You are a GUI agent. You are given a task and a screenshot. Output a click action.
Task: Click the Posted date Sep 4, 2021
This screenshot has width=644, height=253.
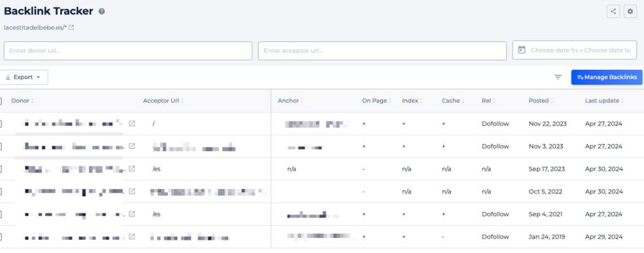pos(545,214)
